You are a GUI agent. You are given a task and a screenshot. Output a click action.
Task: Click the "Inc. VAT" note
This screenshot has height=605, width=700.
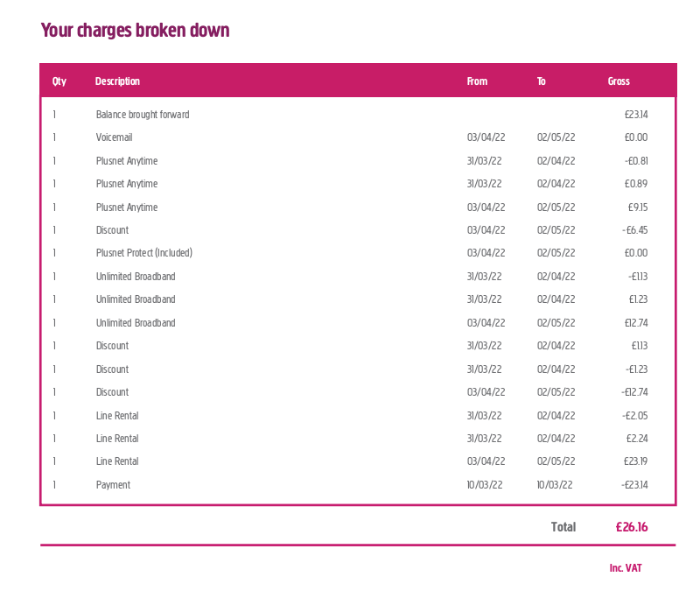pyautogui.click(x=626, y=568)
